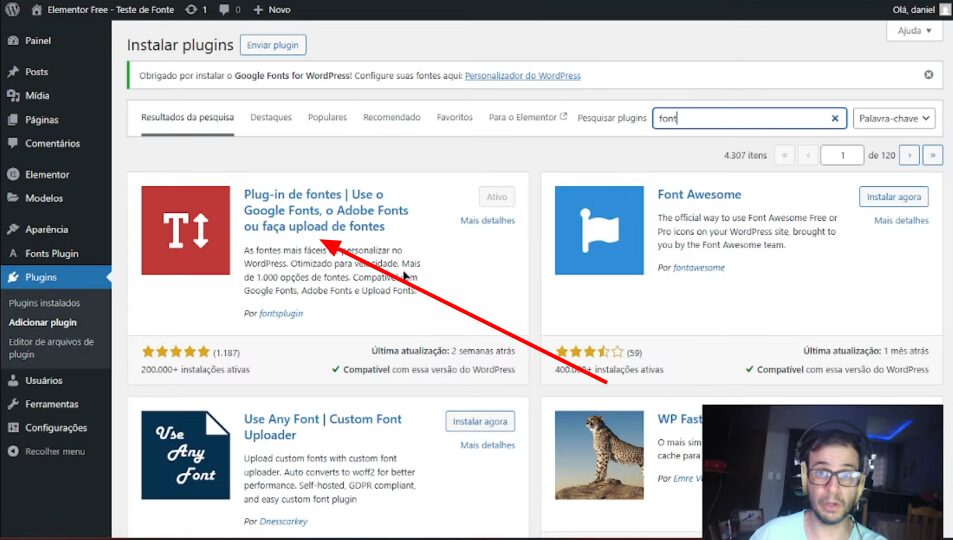Open the comments bubble in admin bar
953x540 pixels.
click(x=227, y=9)
